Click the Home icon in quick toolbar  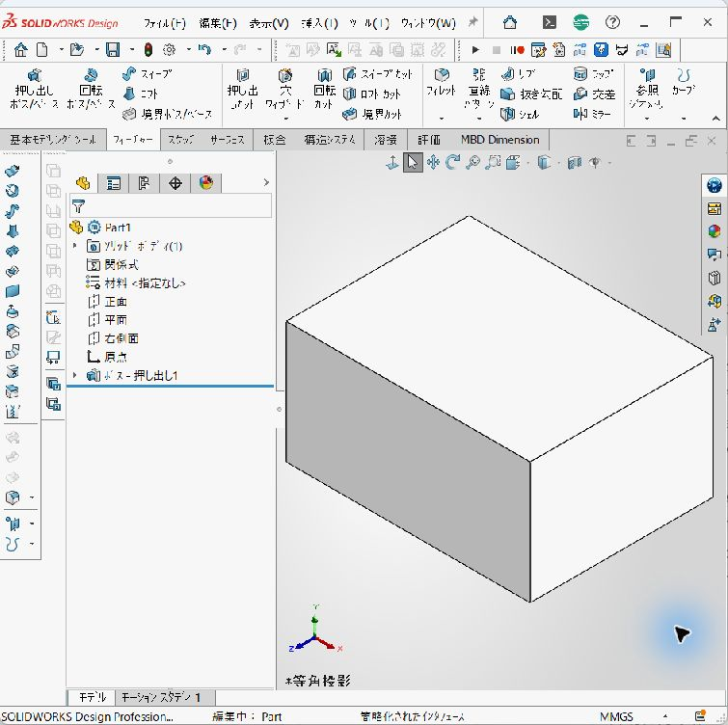pos(20,50)
